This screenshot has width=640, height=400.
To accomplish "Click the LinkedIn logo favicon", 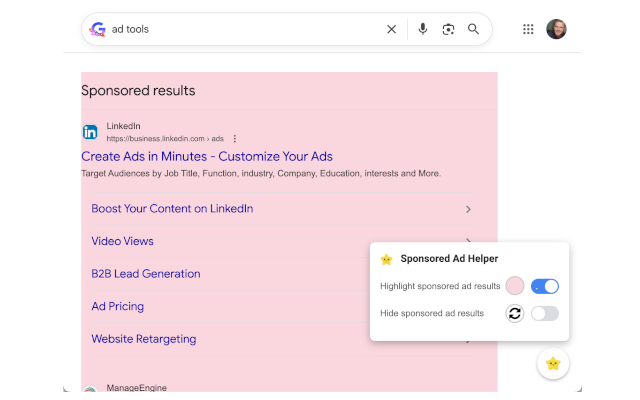I will click(90, 132).
